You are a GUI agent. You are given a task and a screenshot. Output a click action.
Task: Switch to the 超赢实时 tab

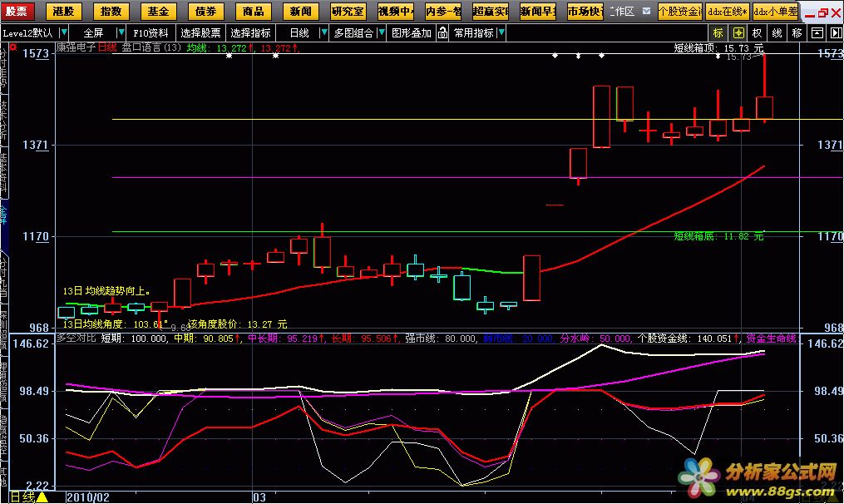click(491, 11)
